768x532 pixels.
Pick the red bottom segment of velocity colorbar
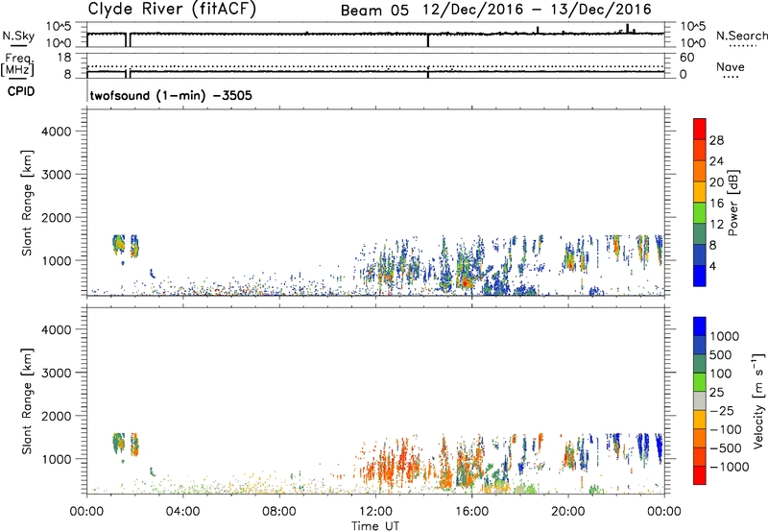pyautogui.click(x=700, y=475)
